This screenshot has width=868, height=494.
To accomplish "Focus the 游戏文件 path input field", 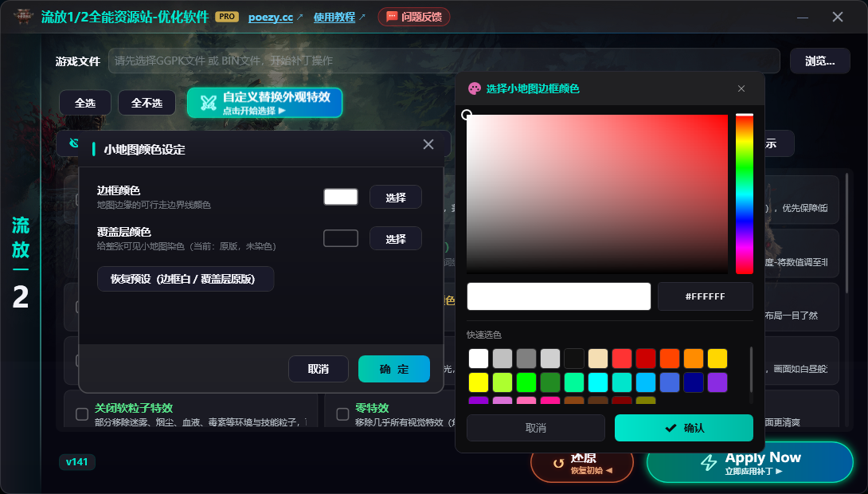I will [x=444, y=61].
